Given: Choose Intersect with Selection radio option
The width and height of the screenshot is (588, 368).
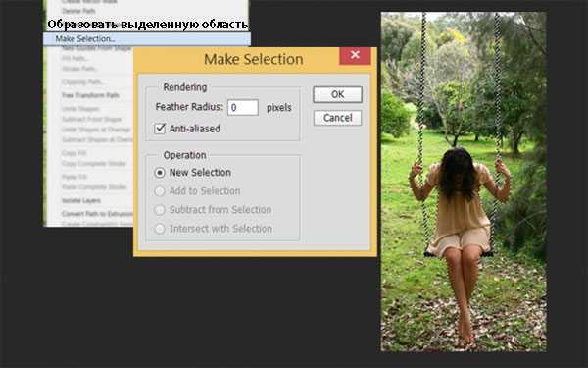Looking at the screenshot, I should [160, 229].
